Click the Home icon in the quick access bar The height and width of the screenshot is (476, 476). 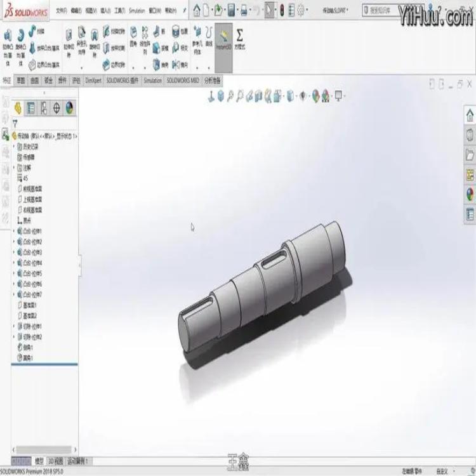click(197, 10)
